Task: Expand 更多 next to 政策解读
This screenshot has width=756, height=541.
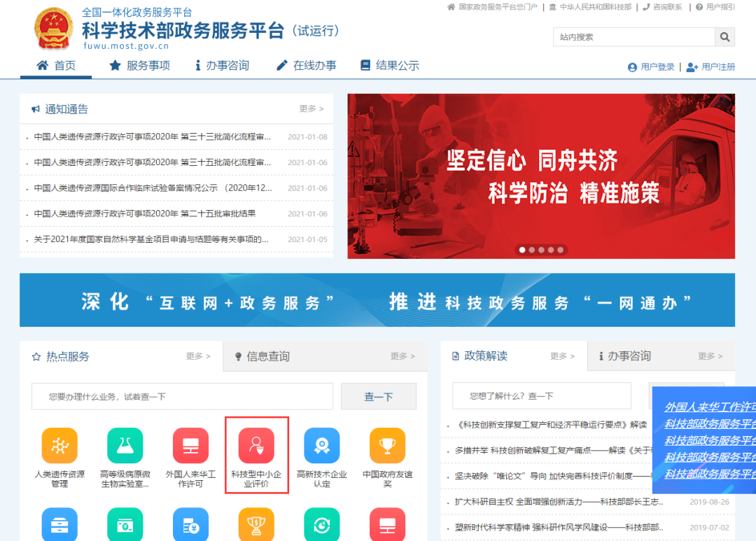Action: [x=562, y=356]
